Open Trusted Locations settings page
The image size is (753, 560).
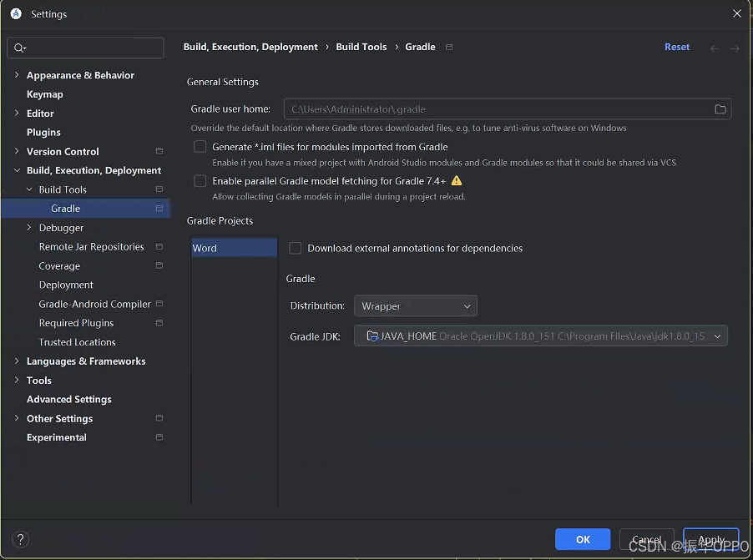(78, 342)
